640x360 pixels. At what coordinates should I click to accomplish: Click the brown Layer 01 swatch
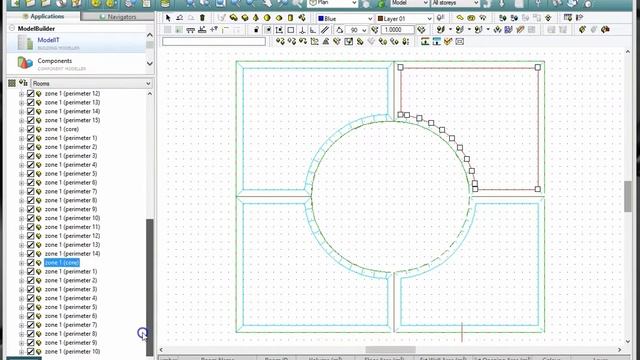pos(380,19)
